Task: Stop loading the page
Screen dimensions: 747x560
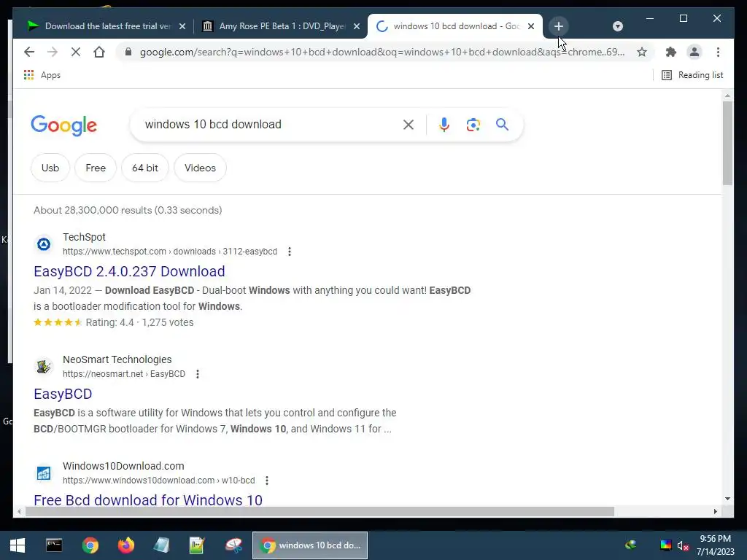Action: click(76, 52)
